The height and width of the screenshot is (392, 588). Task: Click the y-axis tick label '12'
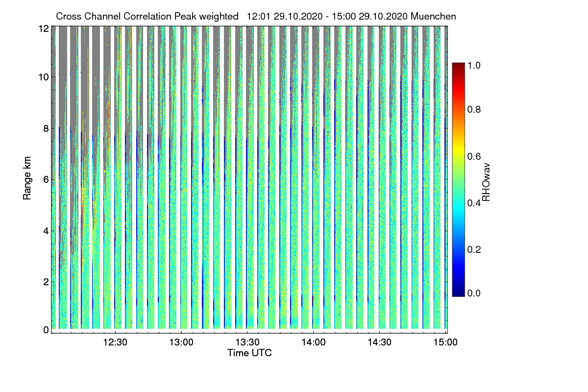pyautogui.click(x=44, y=29)
